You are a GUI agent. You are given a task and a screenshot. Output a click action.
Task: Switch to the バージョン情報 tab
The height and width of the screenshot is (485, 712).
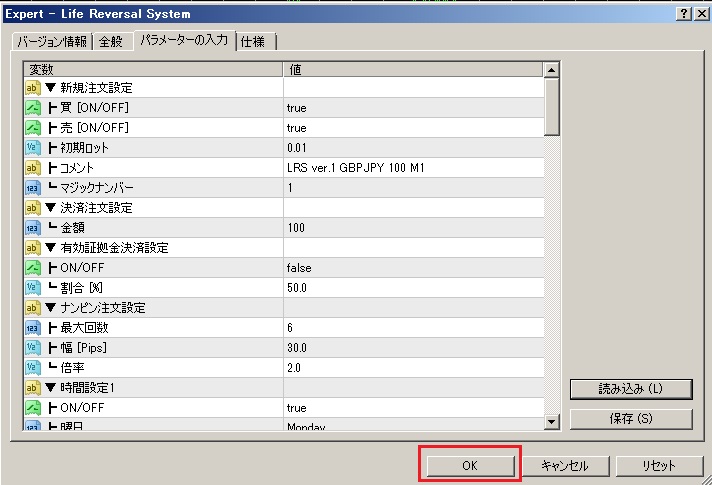tap(51, 41)
